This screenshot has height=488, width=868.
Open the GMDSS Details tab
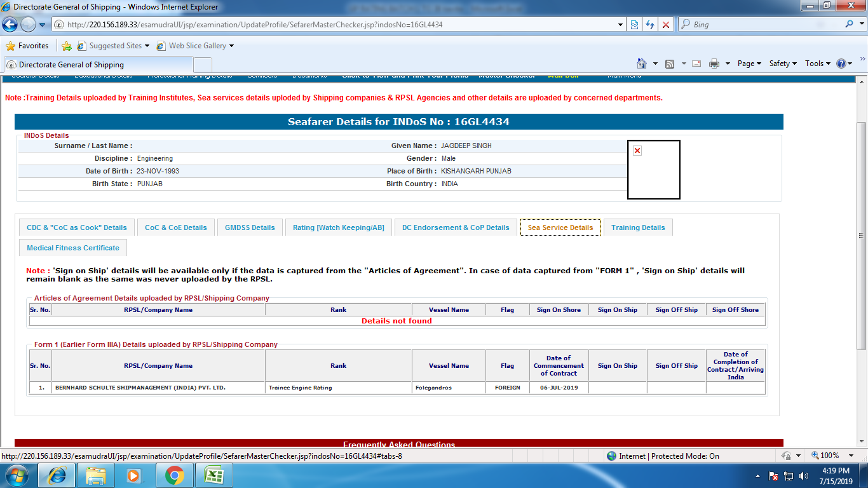(x=250, y=227)
